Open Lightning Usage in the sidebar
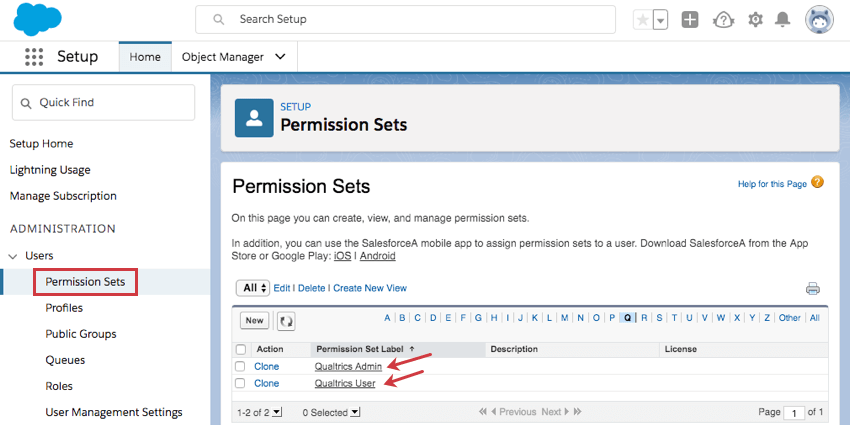This screenshot has height=425, width=850. 50,170
